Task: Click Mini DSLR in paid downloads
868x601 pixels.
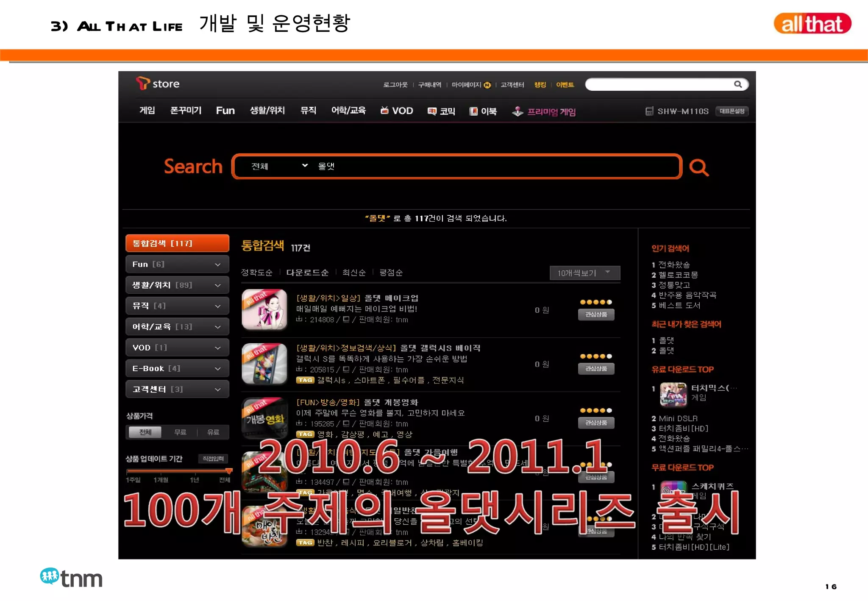Action: tap(678, 418)
